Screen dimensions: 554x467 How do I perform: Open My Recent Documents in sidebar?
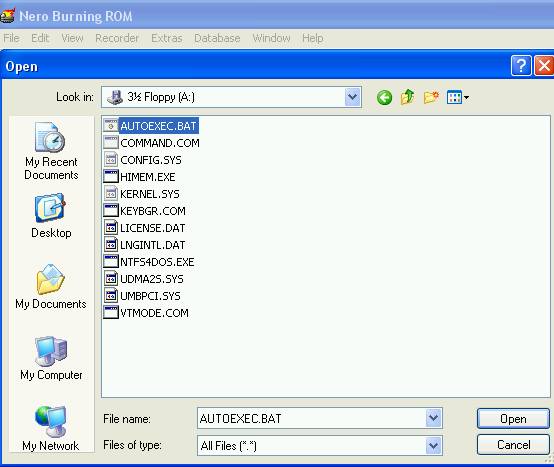click(51, 151)
